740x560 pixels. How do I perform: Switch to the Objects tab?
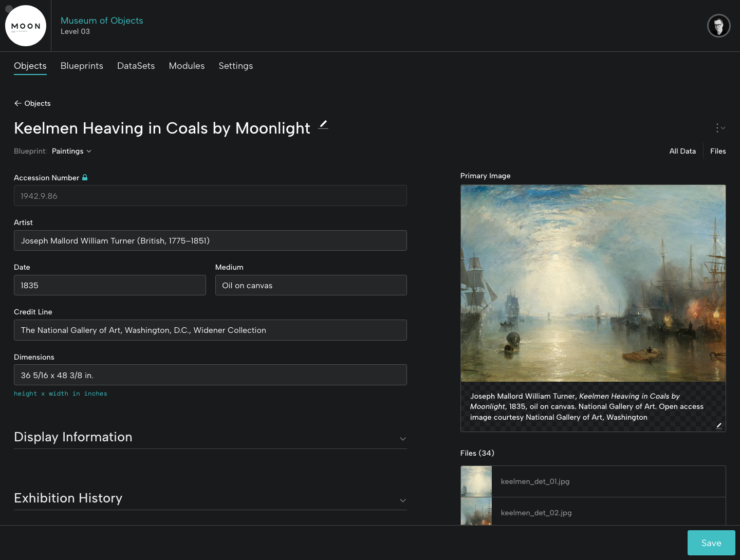click(30, 66)
